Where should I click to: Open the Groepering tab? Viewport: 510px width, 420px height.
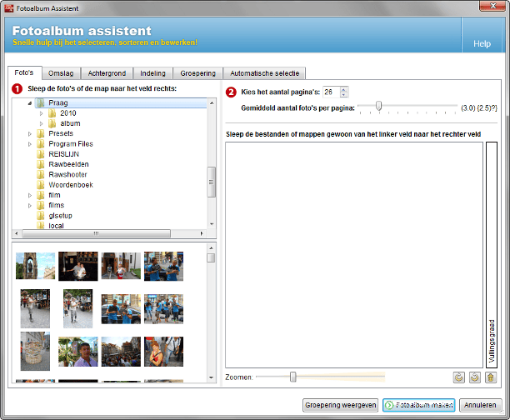click(x=198, y=73)
